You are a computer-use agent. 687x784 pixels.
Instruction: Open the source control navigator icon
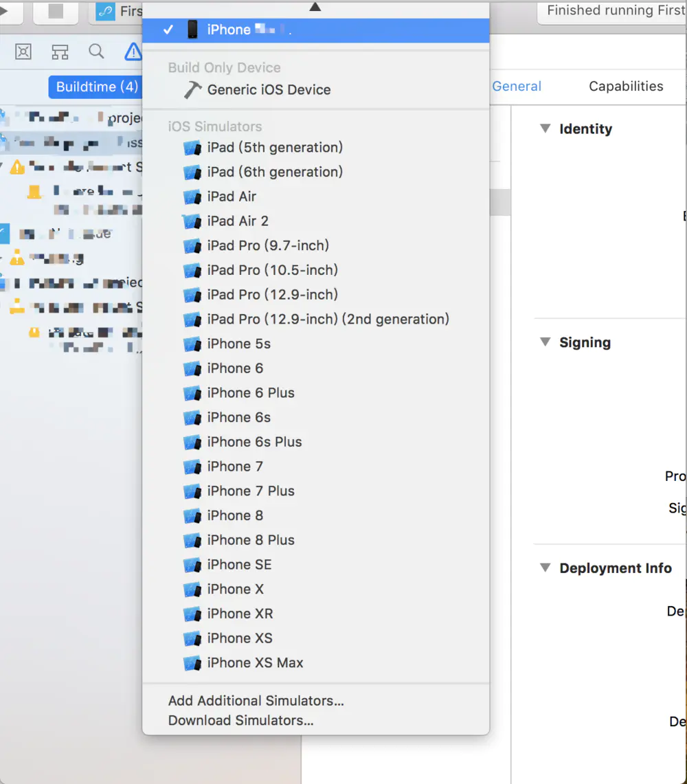point(23,52)
